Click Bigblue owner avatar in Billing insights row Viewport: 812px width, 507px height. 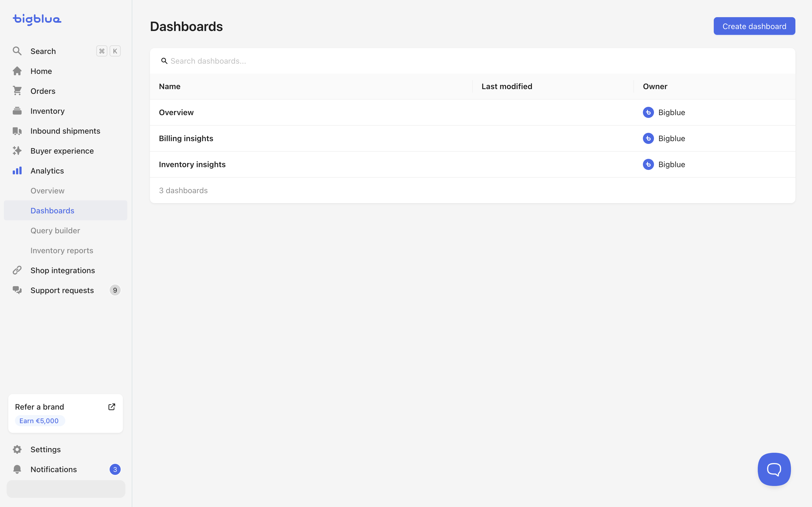point(648,138)
